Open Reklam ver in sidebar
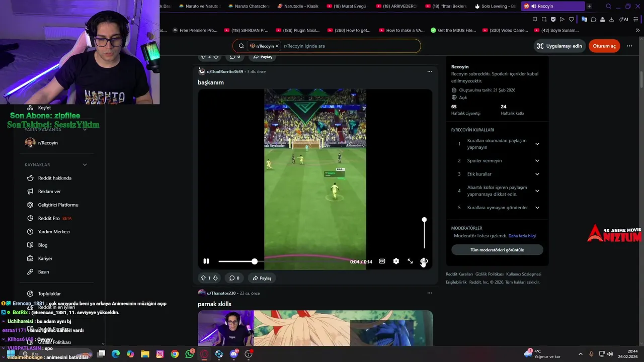644x362 pixels. click(x=49, y=192)
